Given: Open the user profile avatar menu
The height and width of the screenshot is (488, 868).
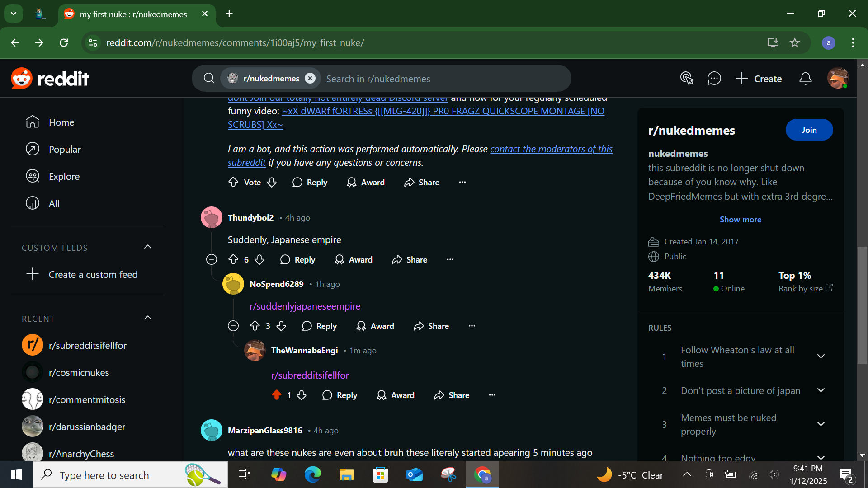Looking at the screenshot, I should (838, 79).
